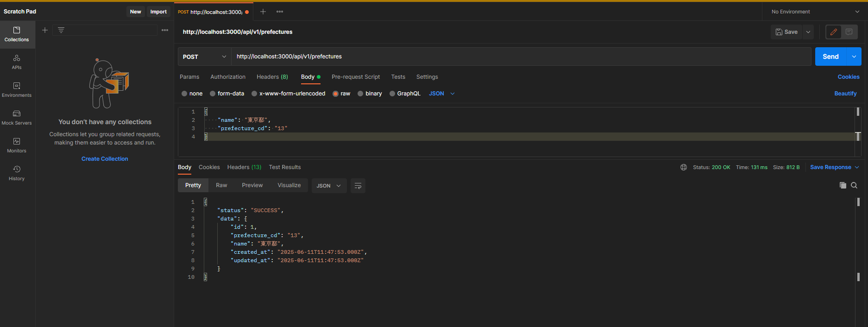Expand the Send button options arrow

(x=854, y=57)
